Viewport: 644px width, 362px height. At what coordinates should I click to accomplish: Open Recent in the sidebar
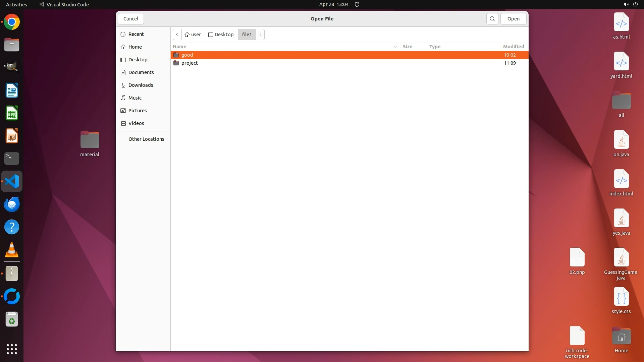coord(136,34)
